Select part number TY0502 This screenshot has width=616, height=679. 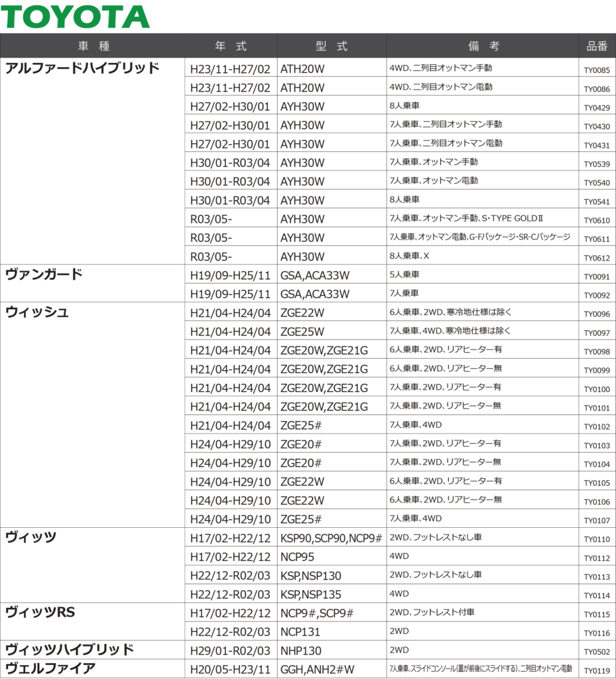tap(597, 652)
